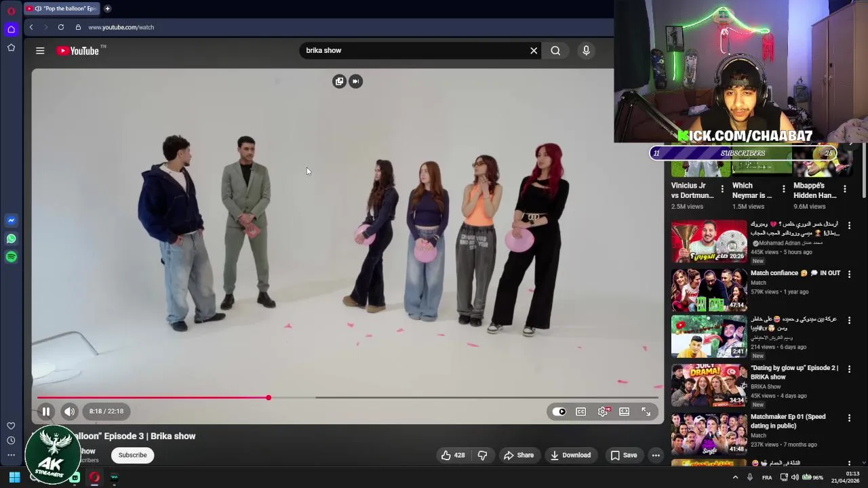Viewport: 868px width, 488px height.
Task: Start voice search with microphone
Action: (587, 50)
